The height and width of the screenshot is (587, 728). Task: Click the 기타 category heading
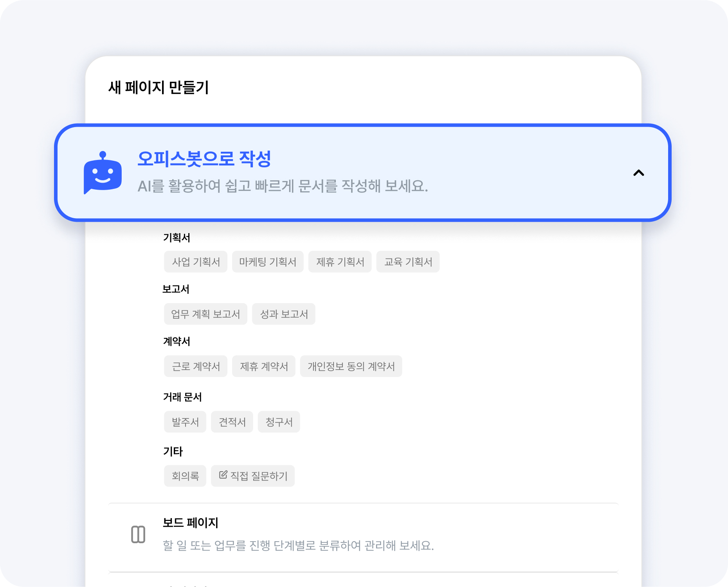click(x=173, y=452)
